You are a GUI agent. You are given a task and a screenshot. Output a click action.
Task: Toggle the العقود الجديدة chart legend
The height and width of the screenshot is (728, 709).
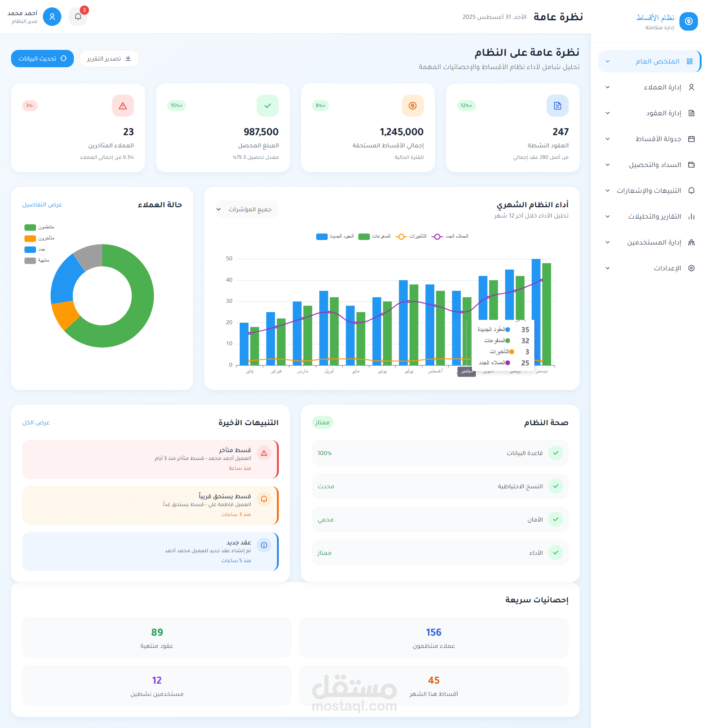point(335,236)
